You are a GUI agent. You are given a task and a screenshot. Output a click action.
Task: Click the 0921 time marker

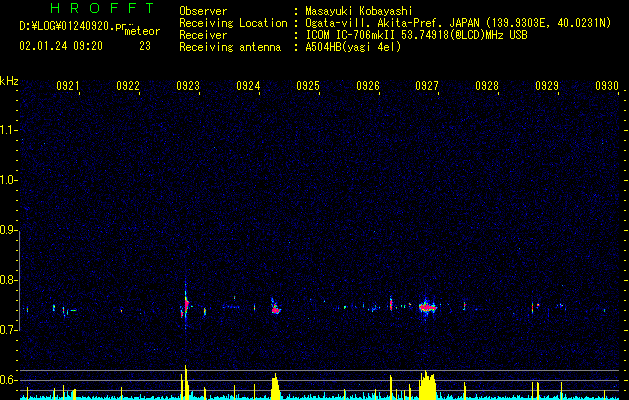(67, 85)
